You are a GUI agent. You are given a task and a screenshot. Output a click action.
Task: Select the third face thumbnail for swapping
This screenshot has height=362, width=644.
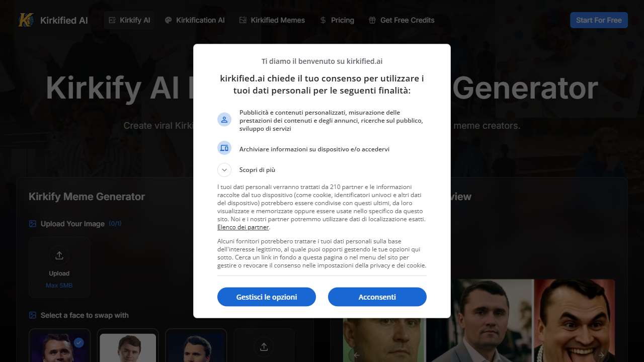pyautogui.click(x=196, y=345)
